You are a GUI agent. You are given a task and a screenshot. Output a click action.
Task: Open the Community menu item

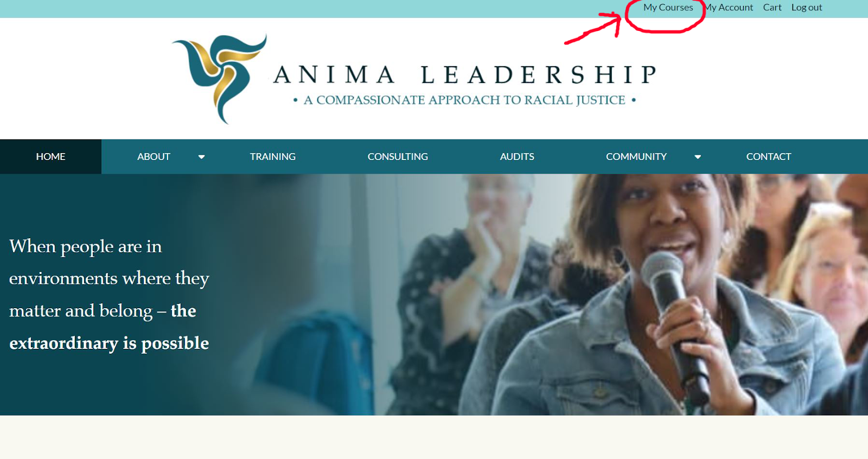[636, 156]
